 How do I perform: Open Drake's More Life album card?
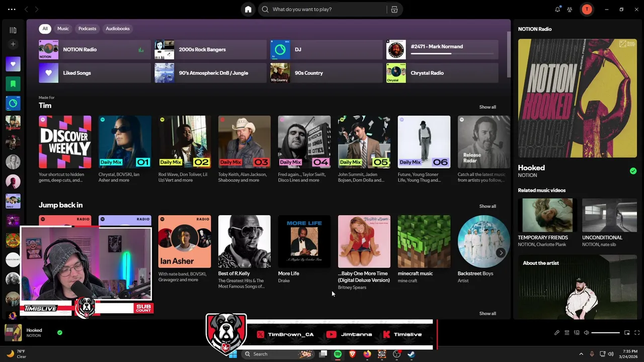pyautogui.click(x=304, y=249)
